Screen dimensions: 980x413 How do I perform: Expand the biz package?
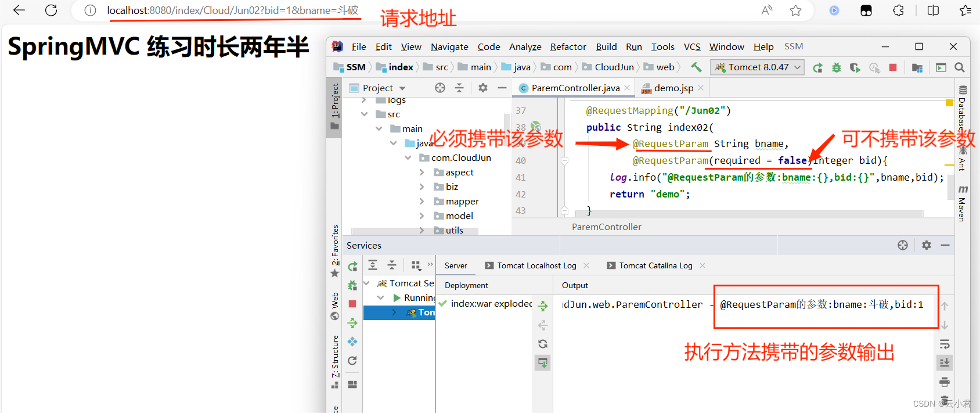pos(422,187)
